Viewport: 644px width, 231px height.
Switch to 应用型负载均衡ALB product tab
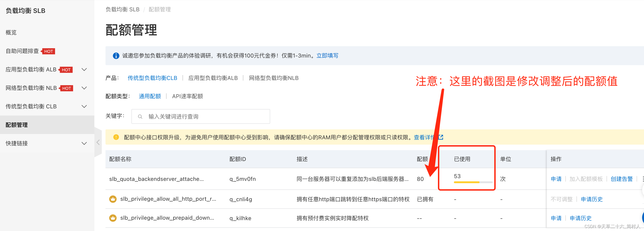click(x=213, y=78)
